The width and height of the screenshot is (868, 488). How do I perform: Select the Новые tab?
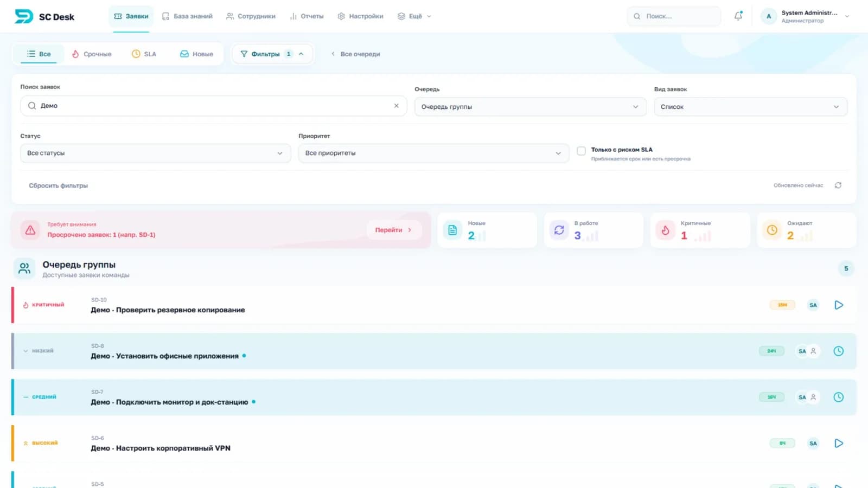click(196, 54)
